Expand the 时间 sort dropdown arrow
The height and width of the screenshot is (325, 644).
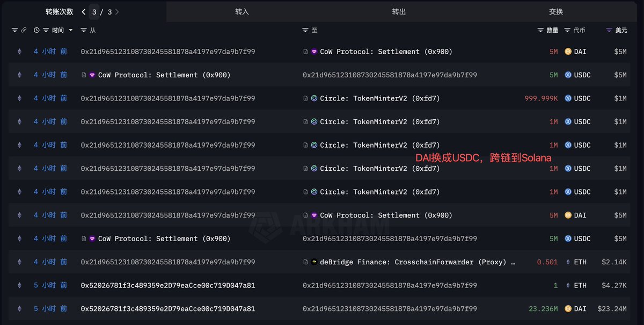click(70, 31)
